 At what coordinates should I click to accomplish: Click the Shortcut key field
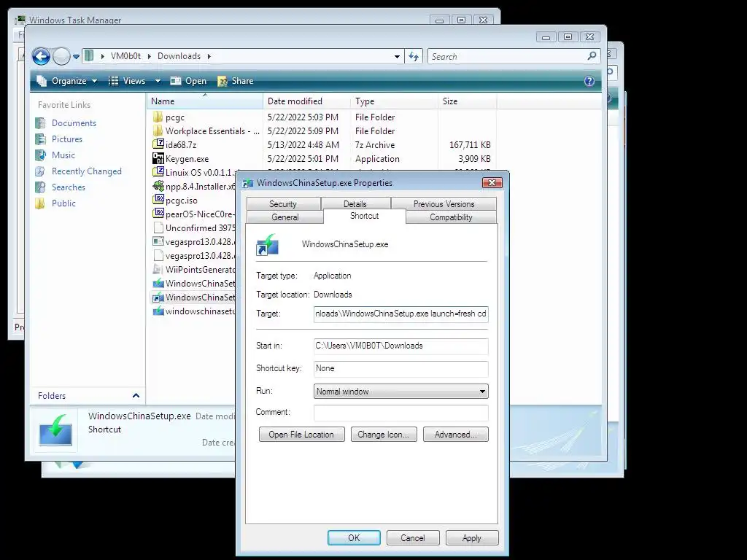point(400,368)
